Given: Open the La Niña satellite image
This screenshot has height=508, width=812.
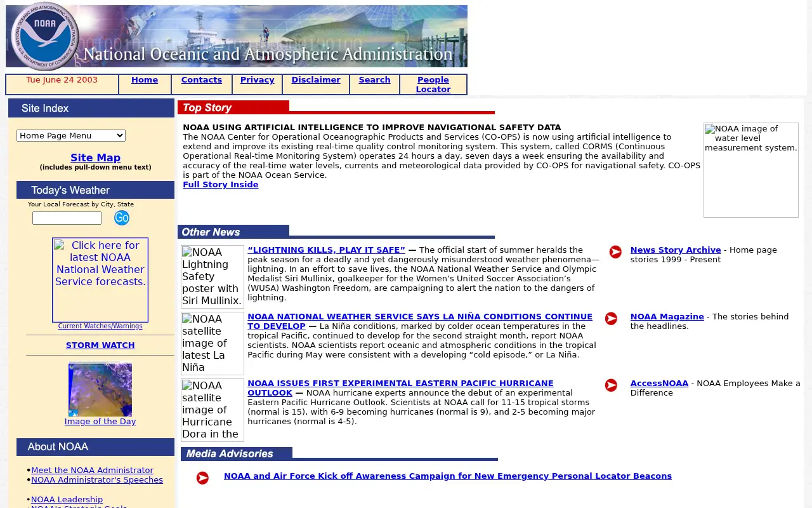Looking at the screenshot, I should 213,344.
